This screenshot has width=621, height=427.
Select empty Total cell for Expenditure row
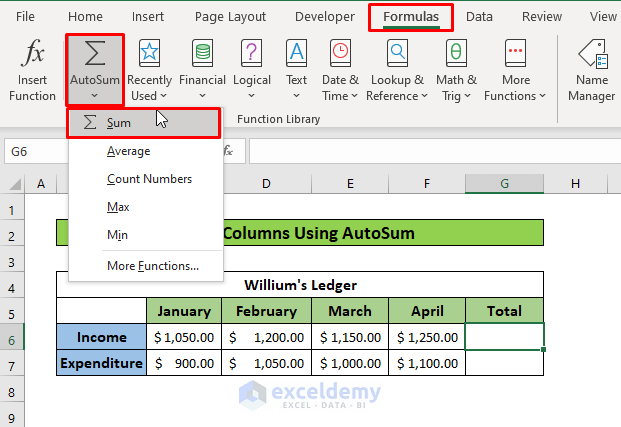point(505,363)
